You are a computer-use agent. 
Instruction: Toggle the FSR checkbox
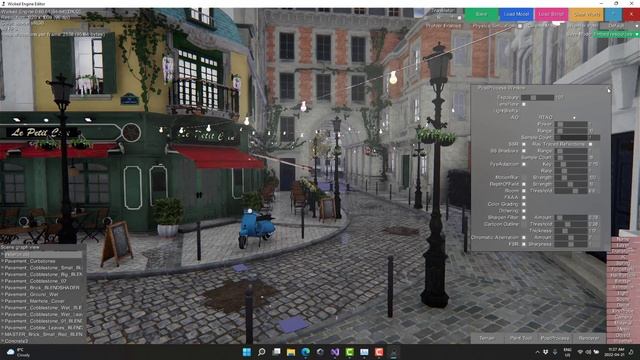[x=524, y=244]
